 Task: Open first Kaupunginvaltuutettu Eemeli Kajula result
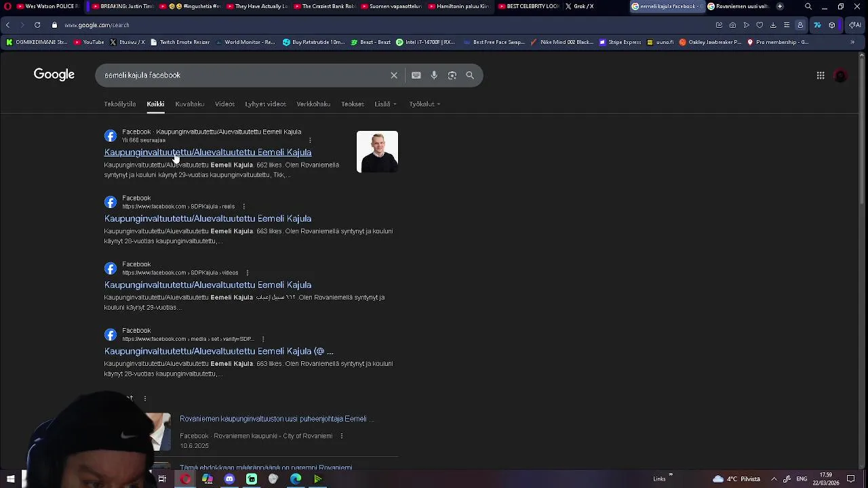(208, 152)
